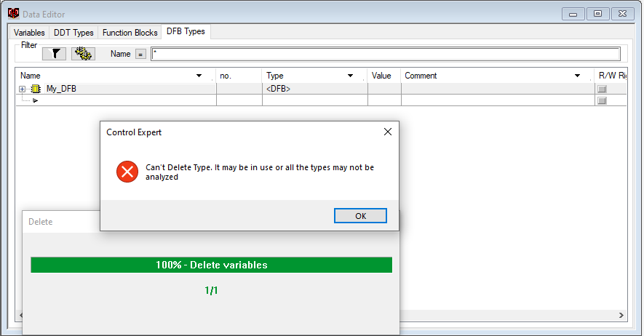This screenshot has height=336, width=644.
Task: Open the Comment column dropdown arrow
Action: (577, 76)
